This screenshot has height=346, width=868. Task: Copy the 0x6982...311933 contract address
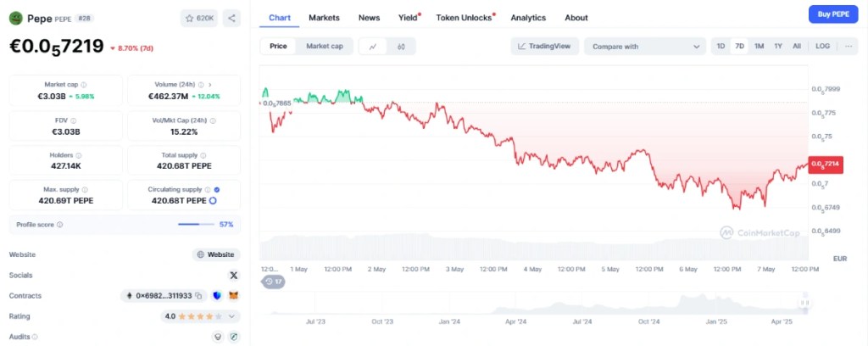click(x=198, y=296)
